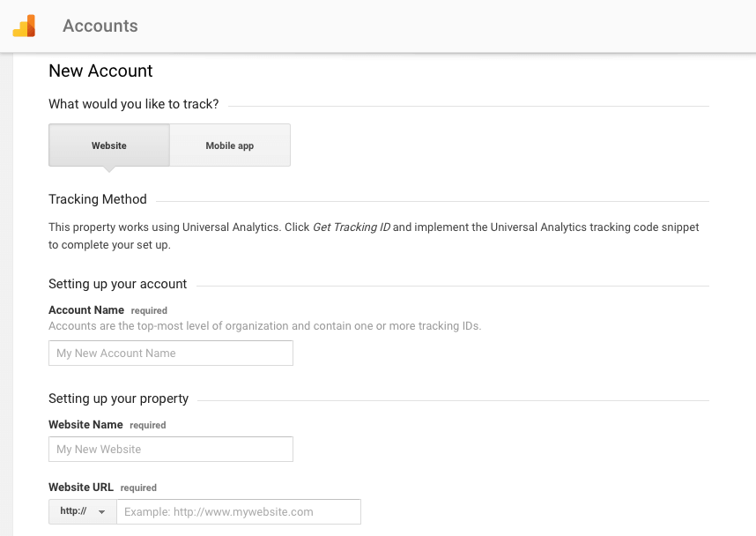Click the Website Name label
The image size is (756, 536).
coord(85,425)
